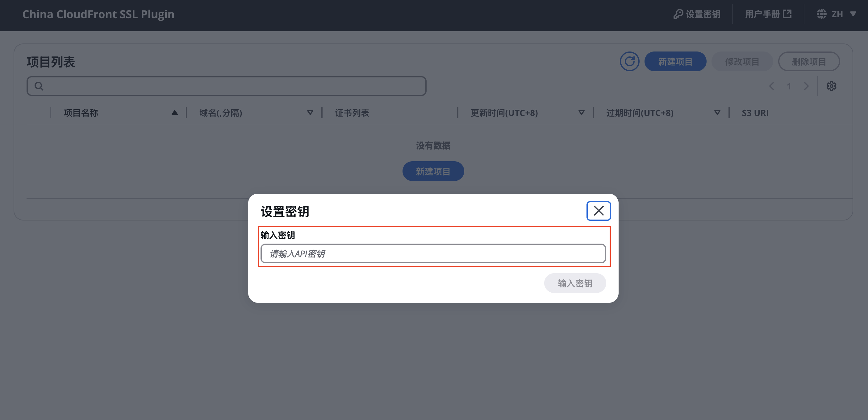The height and width of the screenshot is (420, 868).
Task: Click the China CloudFront SSL Plugin title
Action: (98, 14)
